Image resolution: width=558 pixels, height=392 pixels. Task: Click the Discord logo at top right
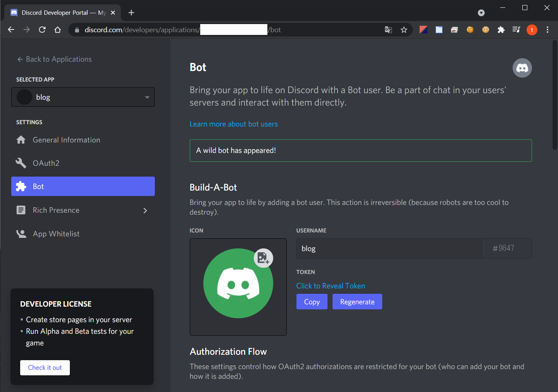click(x=522, y=68)
